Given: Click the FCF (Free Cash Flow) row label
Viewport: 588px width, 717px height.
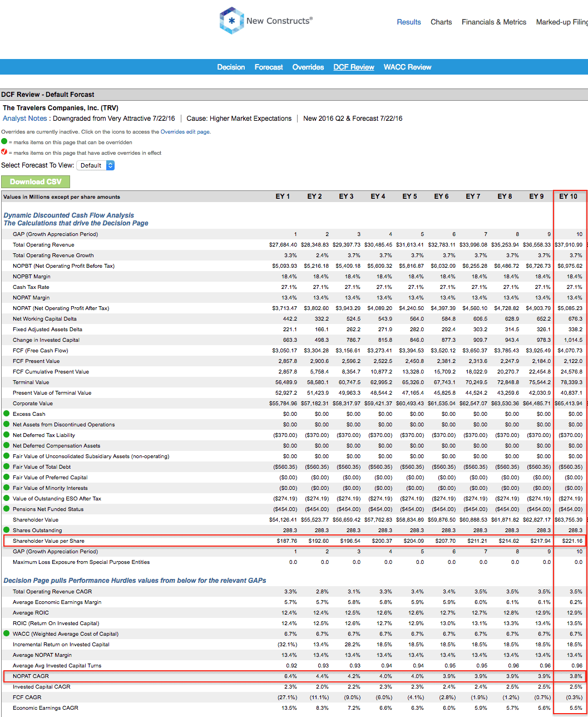Looking at the screenshot, I should (40, 350).
